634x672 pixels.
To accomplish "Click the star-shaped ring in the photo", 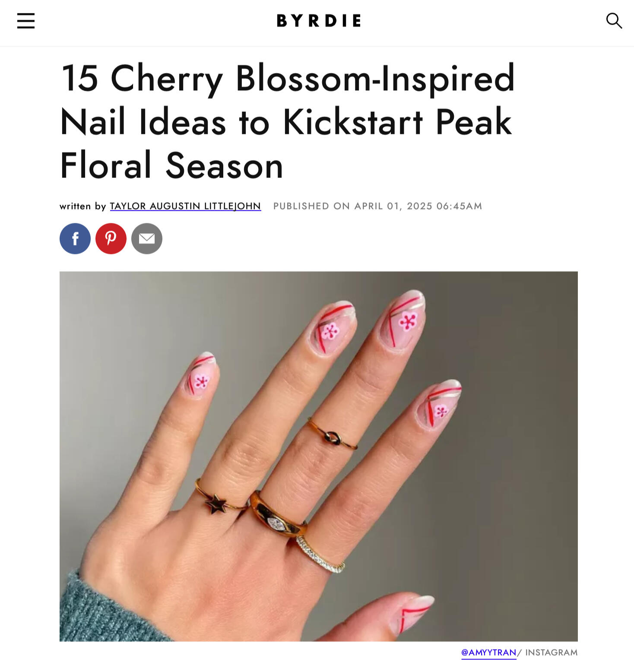I will tap(216, 504).
